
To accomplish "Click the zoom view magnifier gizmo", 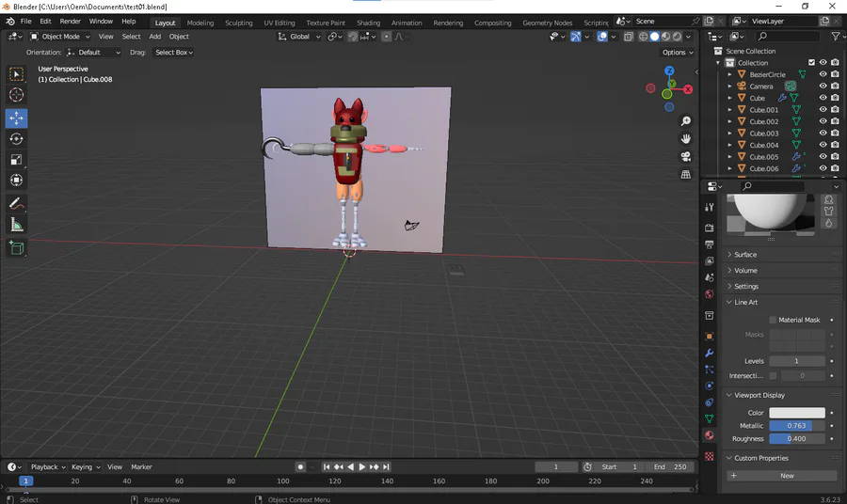I will point(685,121).
